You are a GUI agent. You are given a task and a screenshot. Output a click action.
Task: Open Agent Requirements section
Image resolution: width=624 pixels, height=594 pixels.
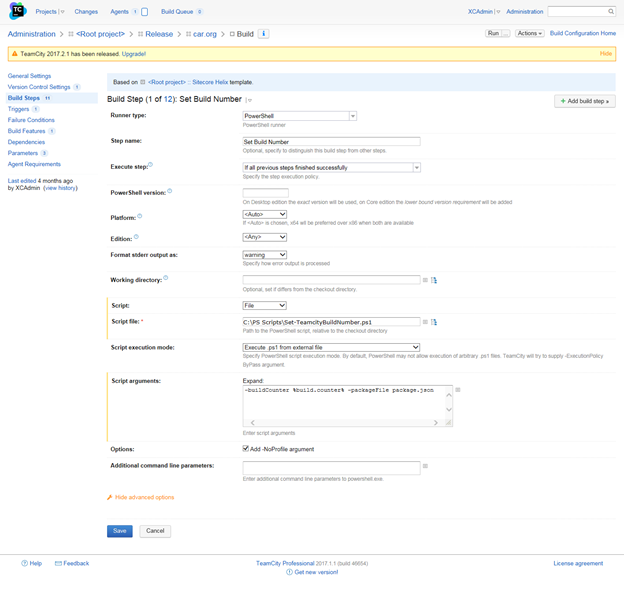(34, 164)
